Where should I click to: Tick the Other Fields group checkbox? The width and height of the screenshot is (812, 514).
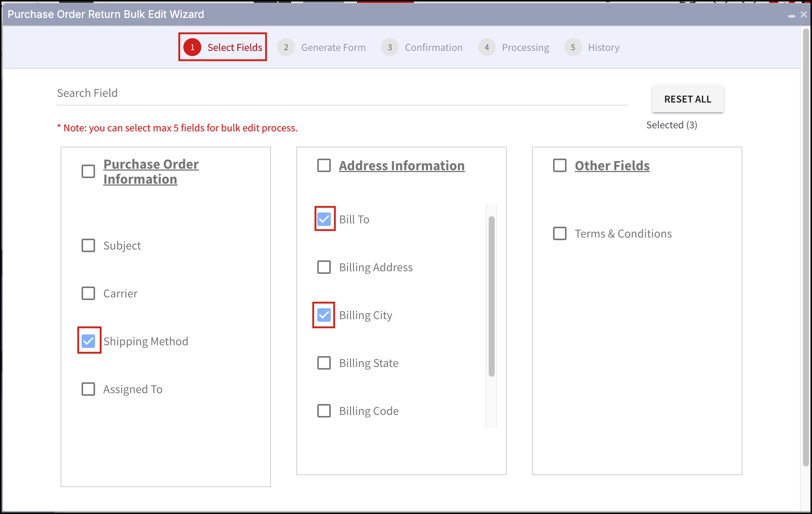pyautogui.click(x=560, y=165)
